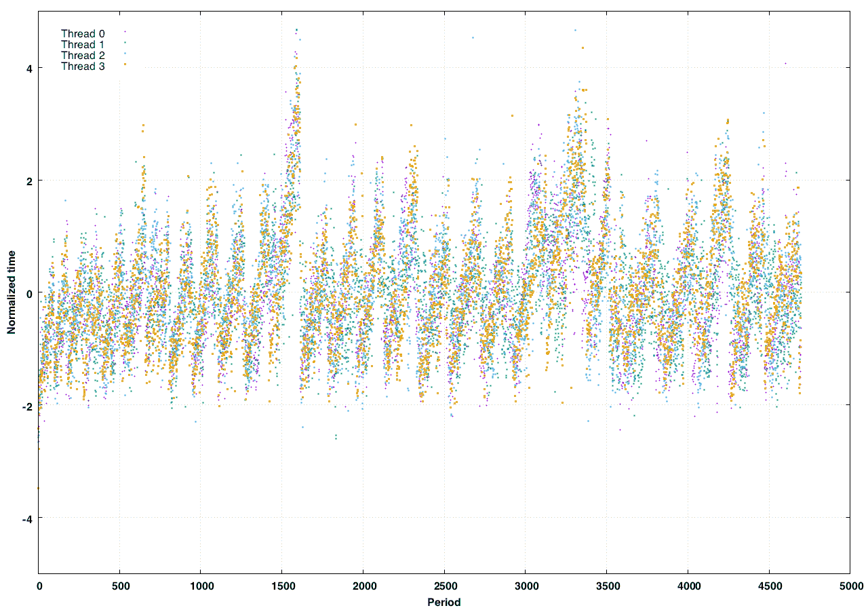Click the 4 tick label on the y-axis
The height and width of the screenshot is (608, 868).
pos(28,68)
